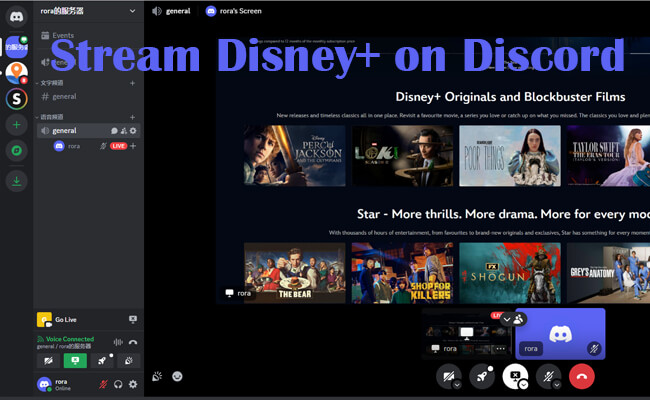Expand rora的服务器 server dropdown menu
This screenshot has height=400, width=650.
[x=132, y=11]
